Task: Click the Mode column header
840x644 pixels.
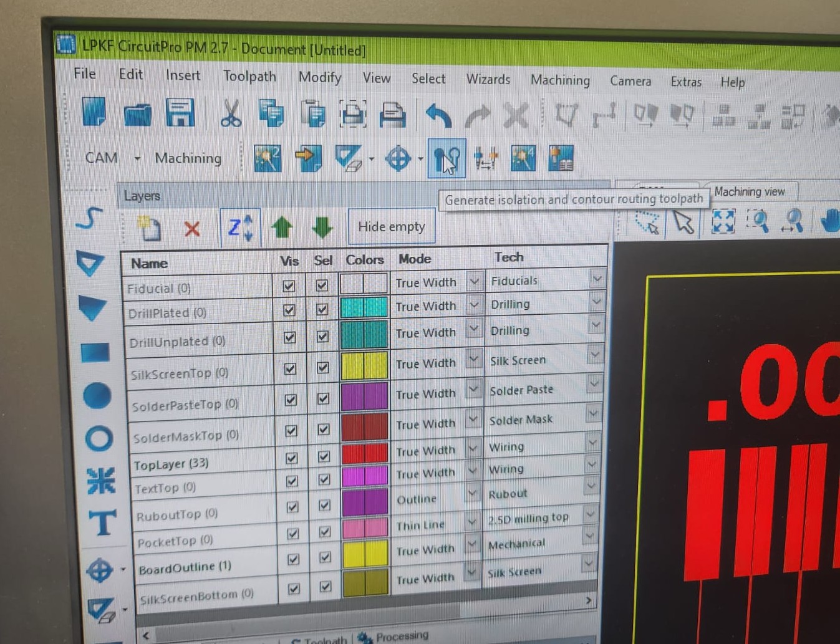Action: (415, 258)
